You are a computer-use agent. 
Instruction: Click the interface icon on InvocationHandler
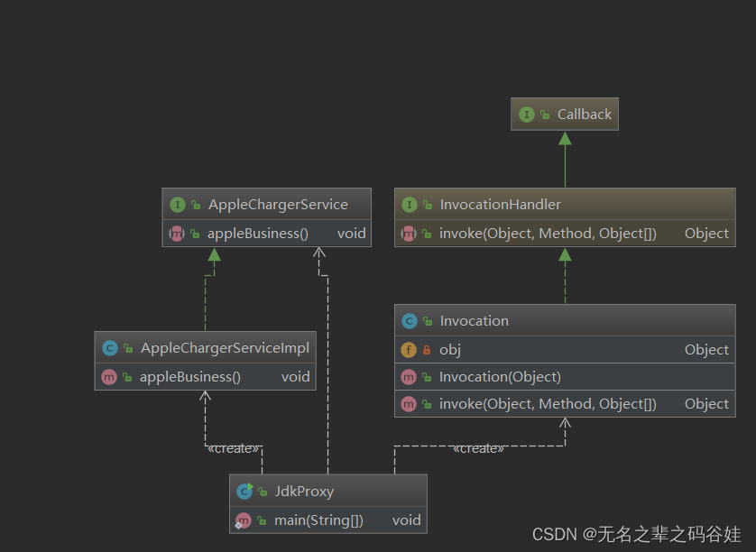[410, 204]
